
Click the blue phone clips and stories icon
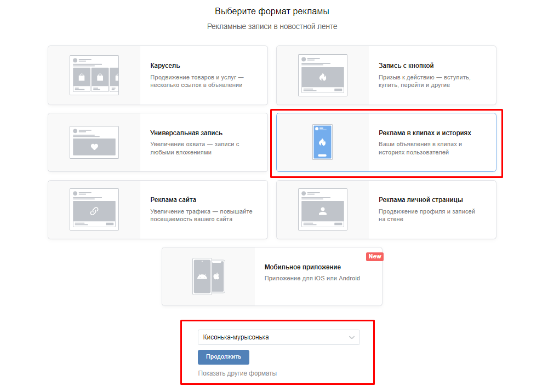[x=322, y=142]
